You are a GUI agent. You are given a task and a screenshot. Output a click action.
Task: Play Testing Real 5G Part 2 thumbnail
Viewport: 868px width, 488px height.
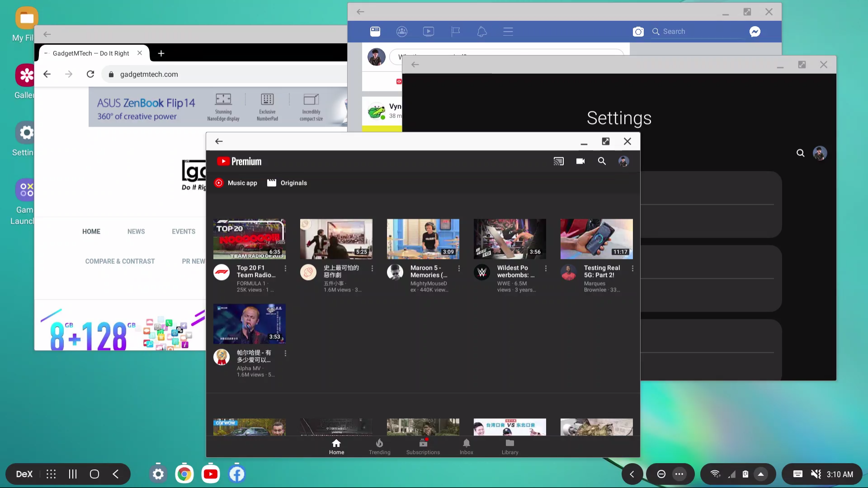point(597,239)
